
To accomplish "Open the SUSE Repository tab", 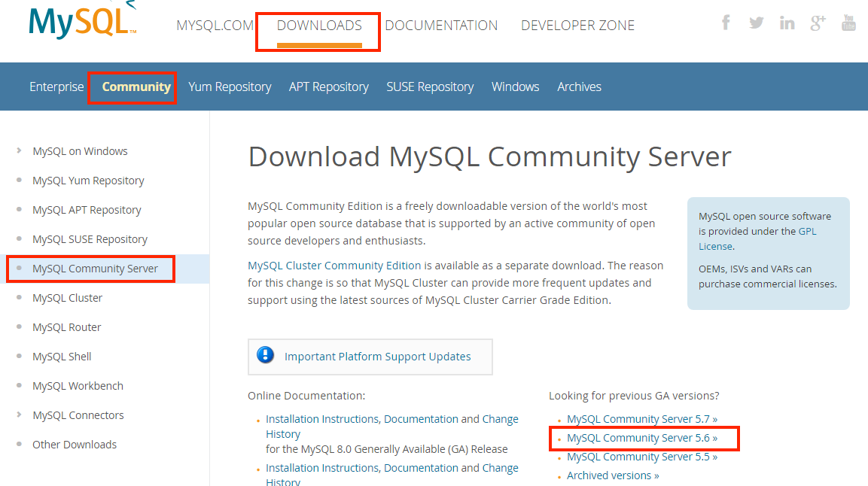I will pyautogui.click(x=430, y=87).
